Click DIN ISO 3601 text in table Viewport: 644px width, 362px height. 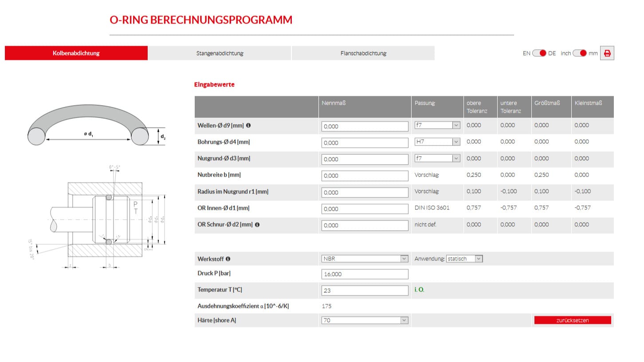pyautogui.click(x=432, y=208)
